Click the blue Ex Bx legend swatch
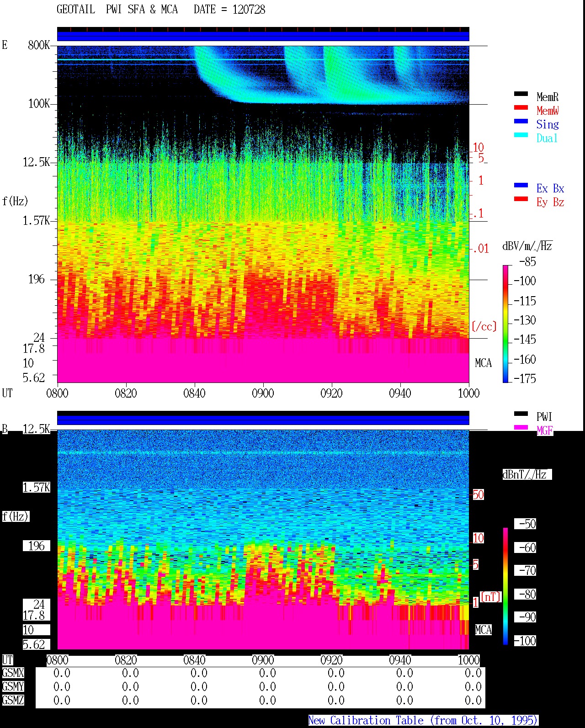Viewport: 585px width, 728px height. [521, 186]
